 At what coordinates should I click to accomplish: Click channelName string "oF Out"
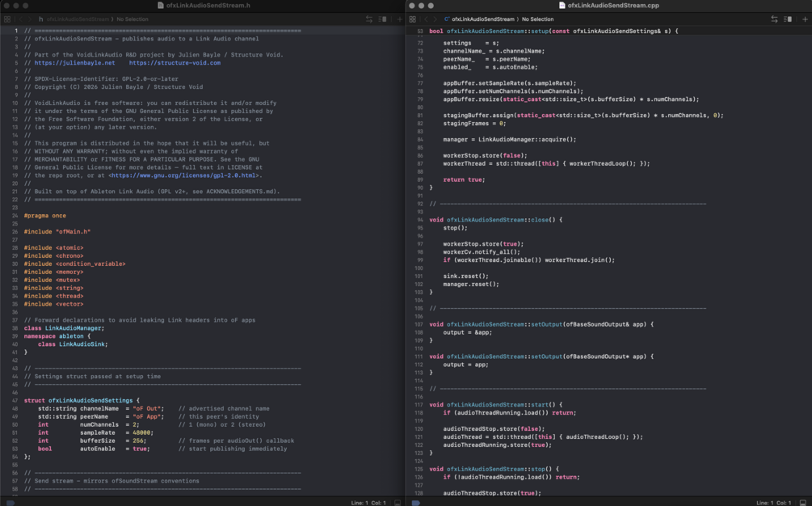[x=147, y=409]
